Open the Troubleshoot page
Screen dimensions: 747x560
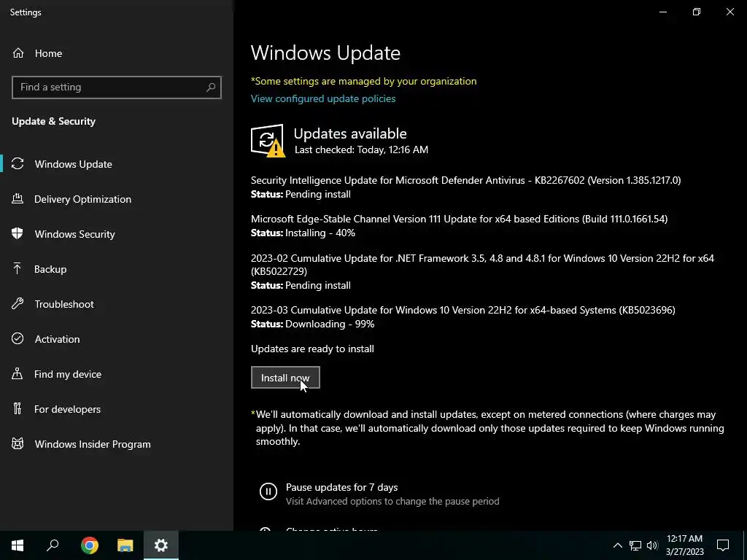[117, 304]
